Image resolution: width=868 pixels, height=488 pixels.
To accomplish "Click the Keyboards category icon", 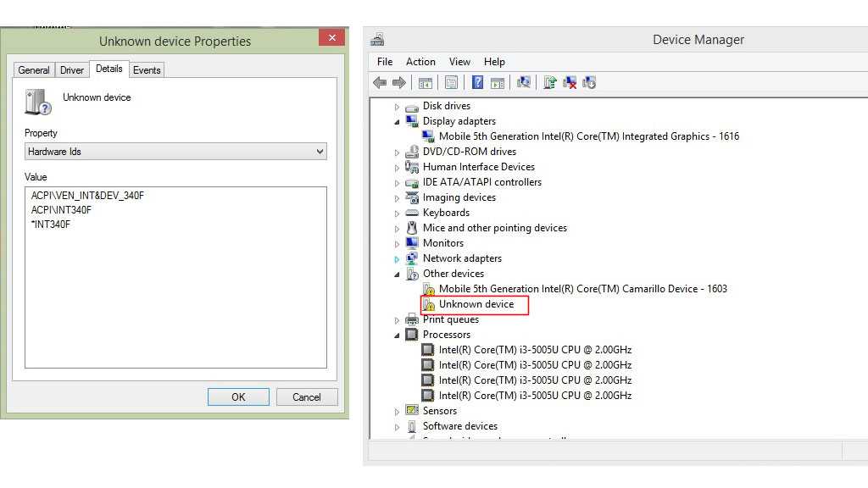I will click(411, 213).
